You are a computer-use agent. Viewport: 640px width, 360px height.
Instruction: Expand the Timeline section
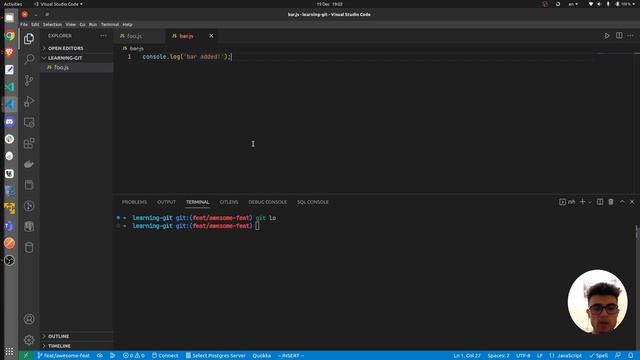click(76, 346)
